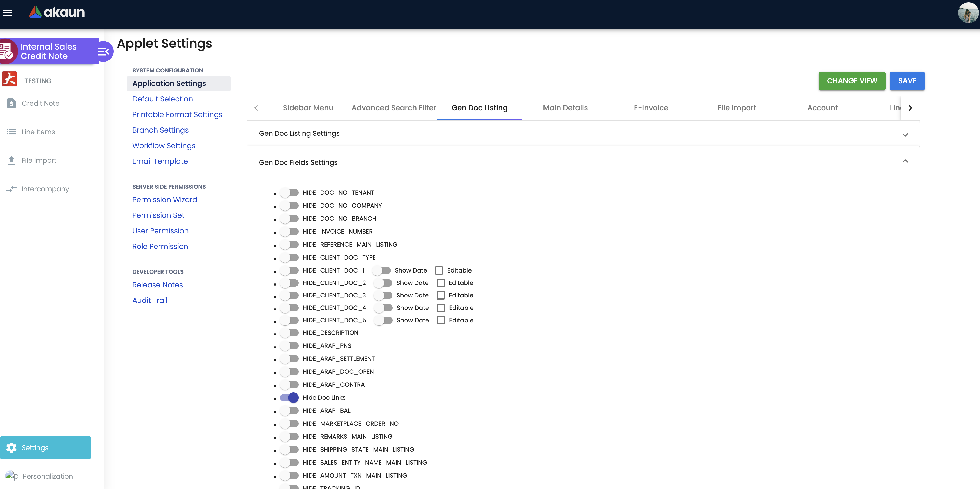The image size is (980, 489).
Task: Open Email Template settings
Action: [x=160, y=161]
